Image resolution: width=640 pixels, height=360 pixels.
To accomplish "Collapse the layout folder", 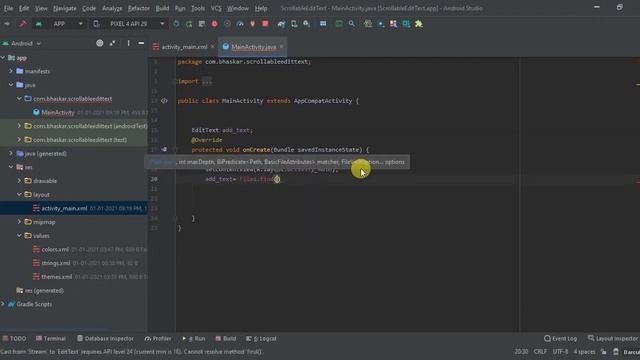I will click(x=19, y=195).
